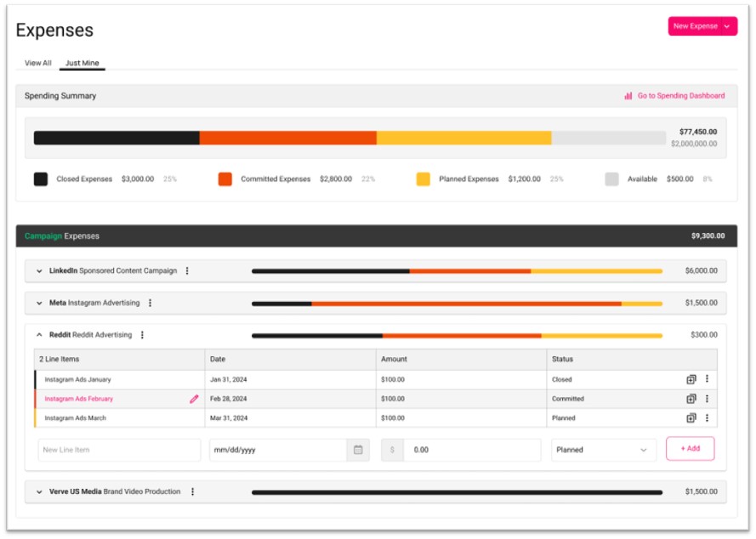Select the Just Mine tab
Screen dimensions: 756x539
[82, 63]
